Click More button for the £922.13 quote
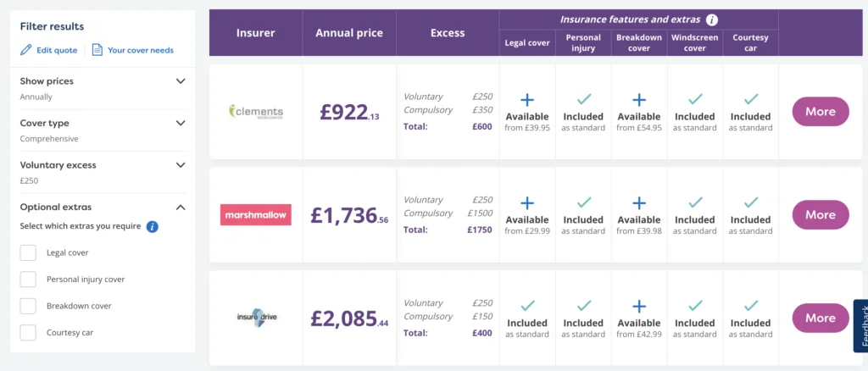 (821, 112)
